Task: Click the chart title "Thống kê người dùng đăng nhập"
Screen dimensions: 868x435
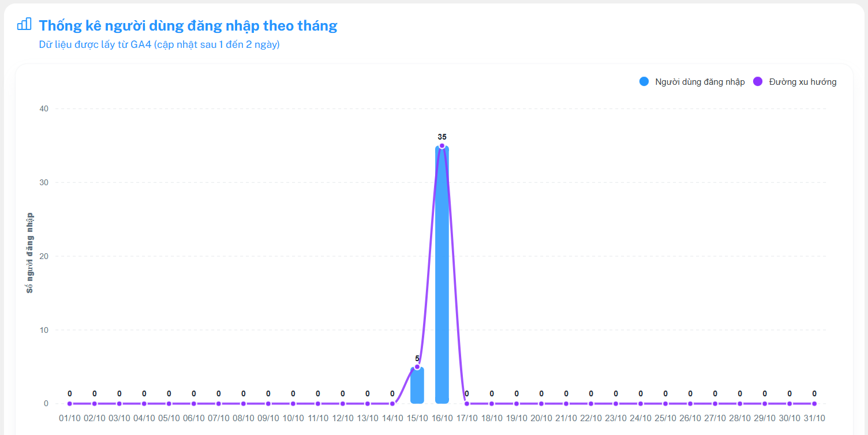Action: click(188, 25)
